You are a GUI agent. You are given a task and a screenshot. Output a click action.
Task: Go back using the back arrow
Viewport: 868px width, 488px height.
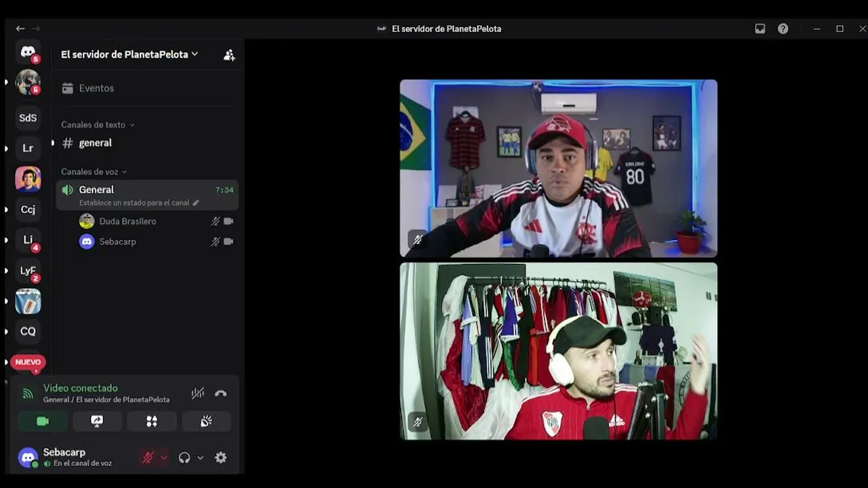[x=20, y=28]
